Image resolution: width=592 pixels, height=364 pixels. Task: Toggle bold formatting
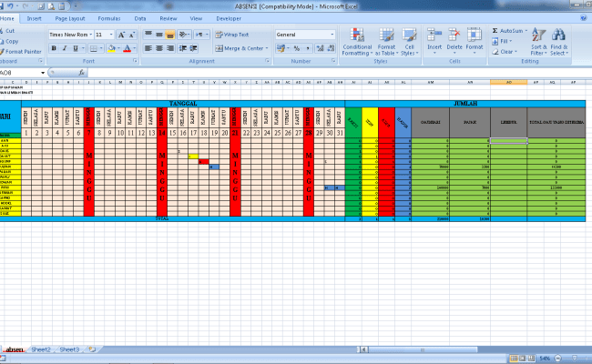tap(54, 48)
